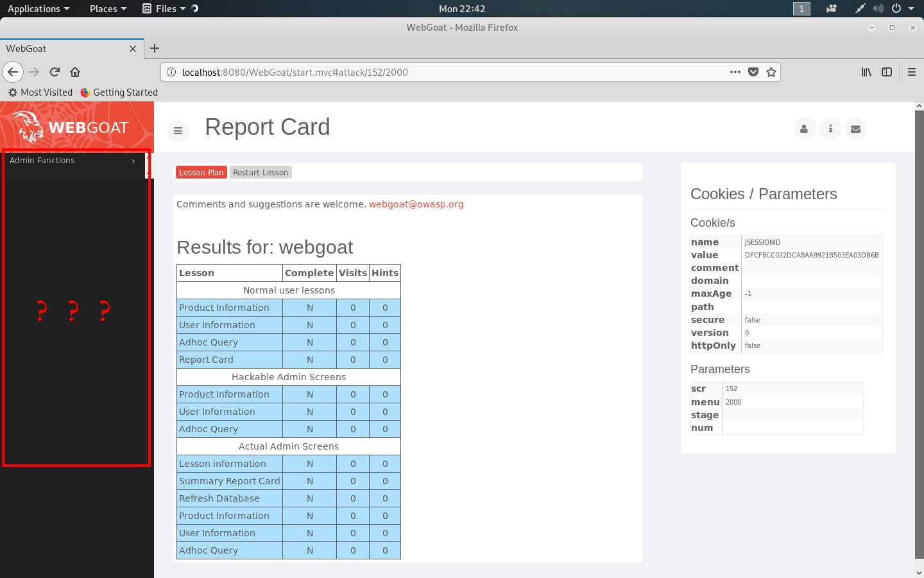The image size is (924, 578).
Task: Click the Hints column header
Action: tap(385, 273)
